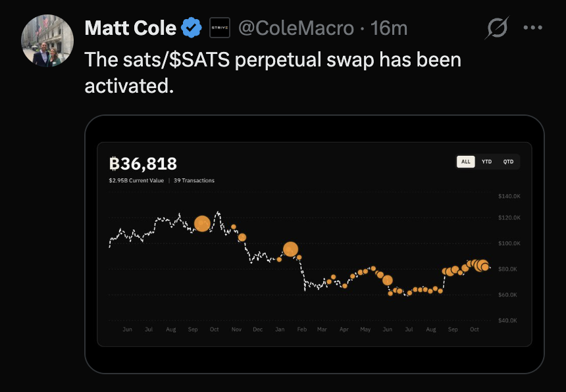Screen dimensions: 566x392
Task: Click the orange bubble near June's dip
Action: (388, 280)
